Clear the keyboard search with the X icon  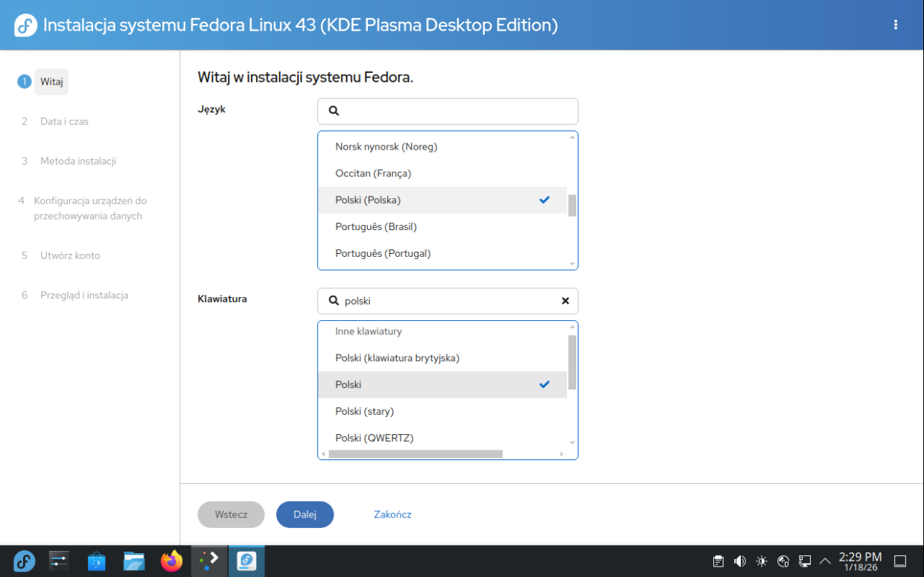(x=565, y=301)
